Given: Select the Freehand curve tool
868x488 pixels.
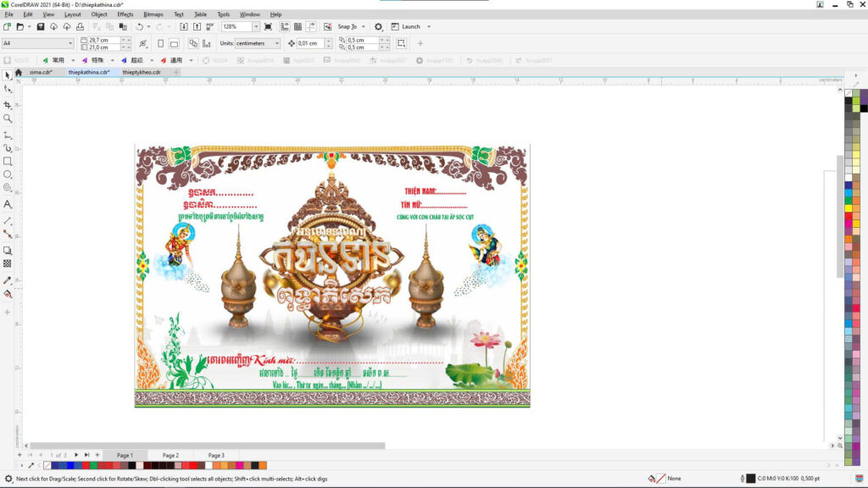Looking at the screenshot, I should click(7, 135).
